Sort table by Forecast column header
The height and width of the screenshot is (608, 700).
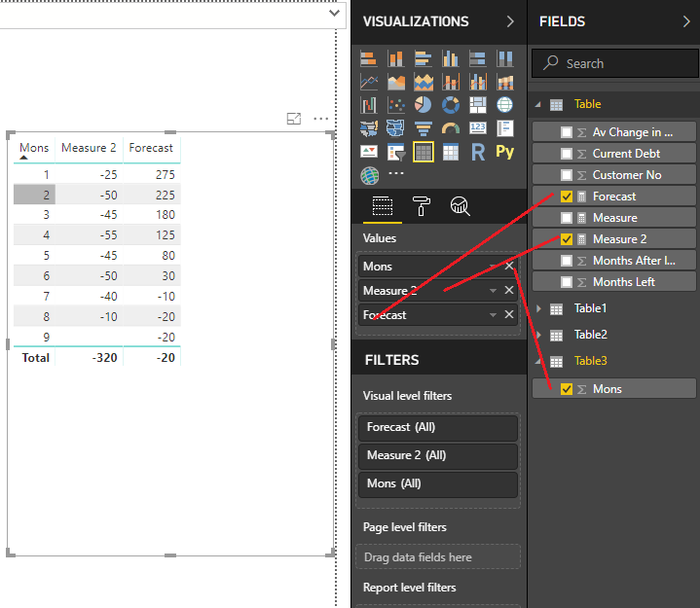151,148
